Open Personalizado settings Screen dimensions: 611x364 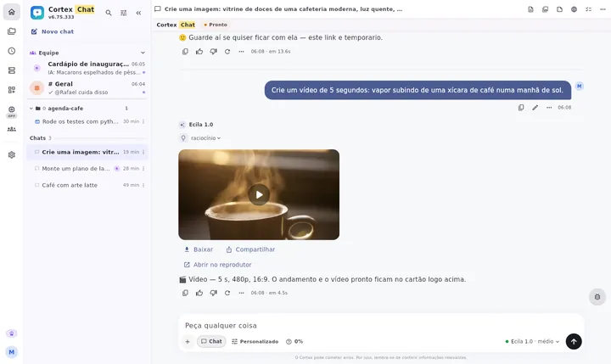click(x=255, y=342)
